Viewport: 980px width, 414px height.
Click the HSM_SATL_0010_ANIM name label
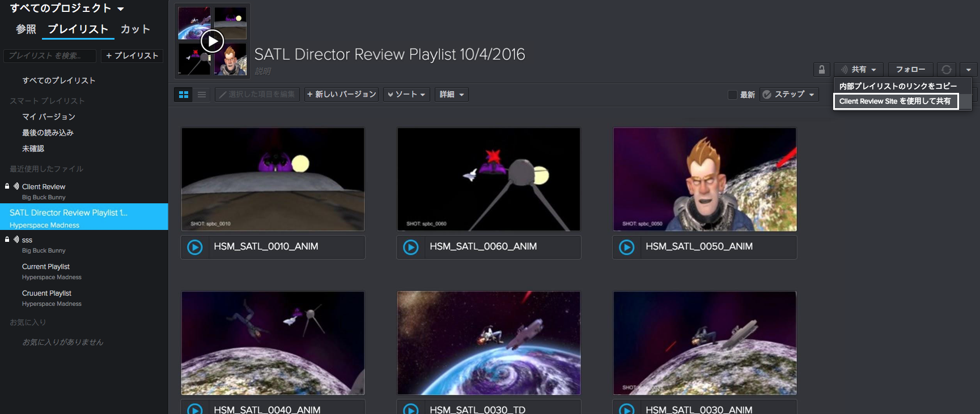266,246
